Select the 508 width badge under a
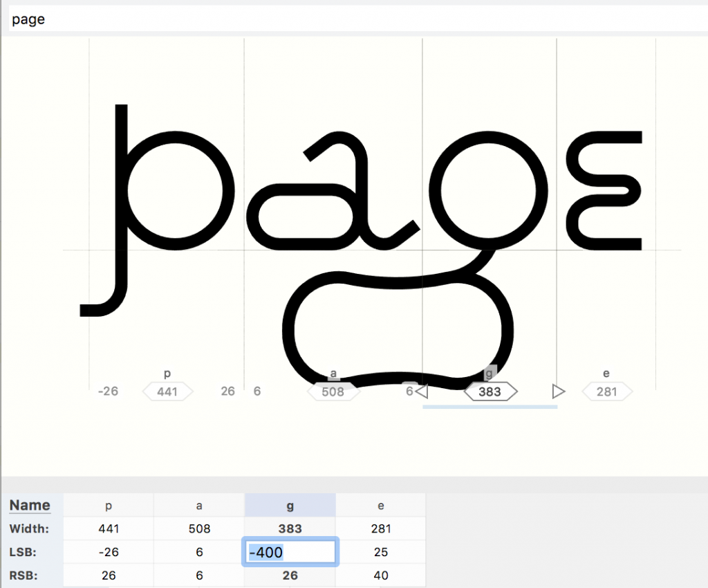Image resolution: width=708 pixels, height=588 pixels. point(333,392)
